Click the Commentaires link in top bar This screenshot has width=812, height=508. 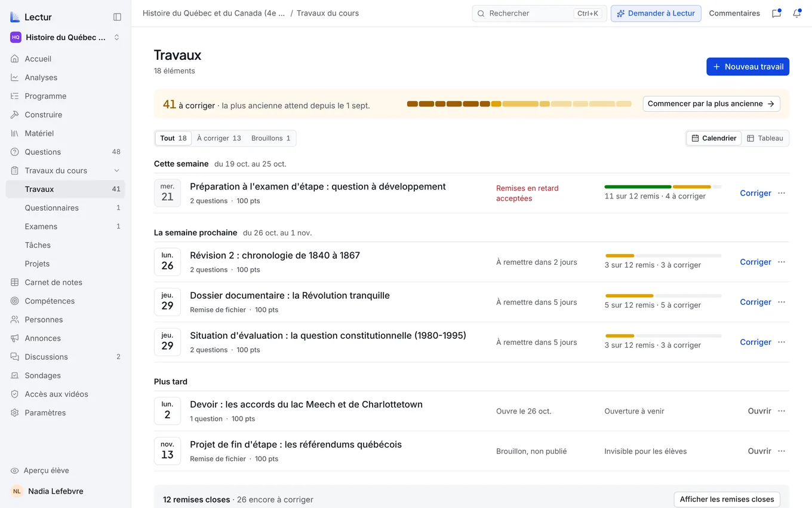[734, 13]
